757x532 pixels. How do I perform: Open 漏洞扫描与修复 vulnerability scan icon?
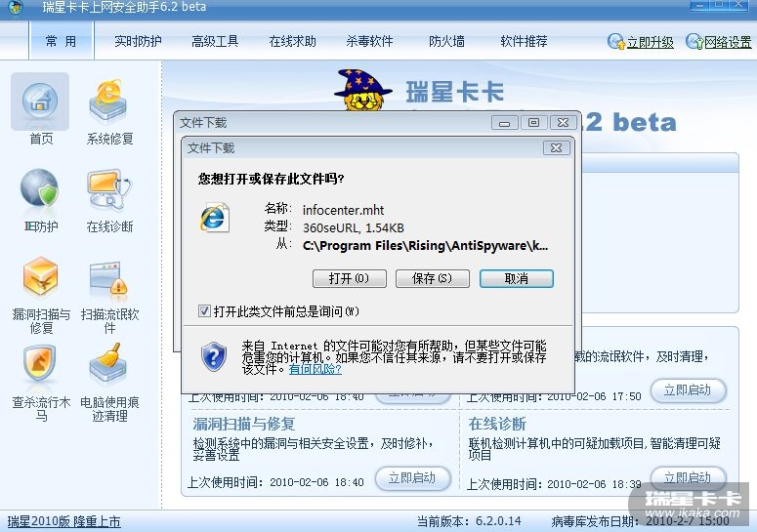[41, 276]
